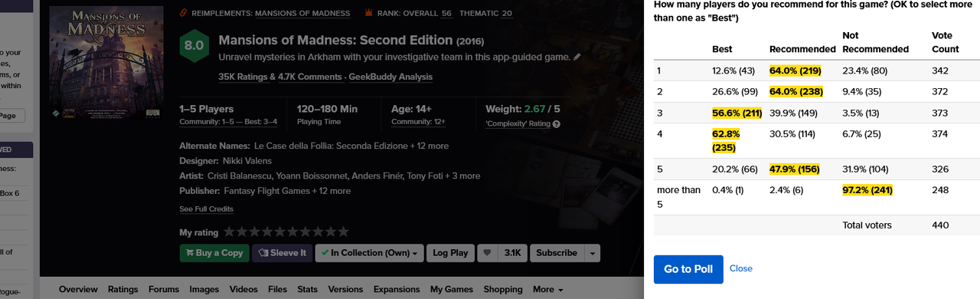The image size is (980, 299).
Task: Click the first star in My rating
Action: [x=229, y=232]
